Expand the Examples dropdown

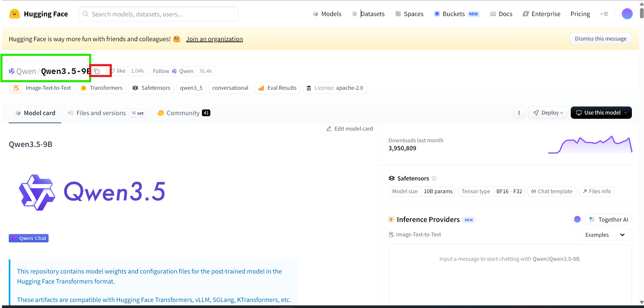[x=604, y=235]
